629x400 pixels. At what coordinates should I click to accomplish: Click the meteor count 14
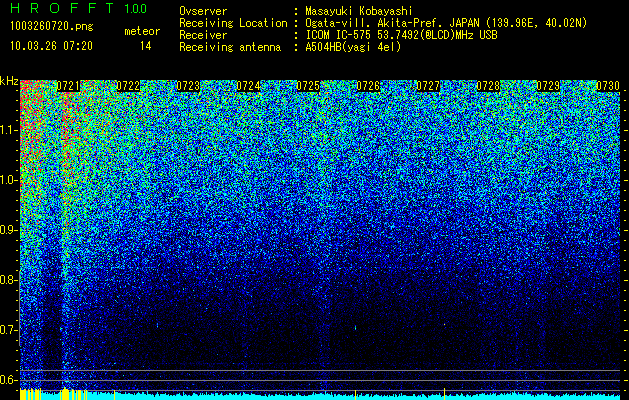(x=146, y=46)
